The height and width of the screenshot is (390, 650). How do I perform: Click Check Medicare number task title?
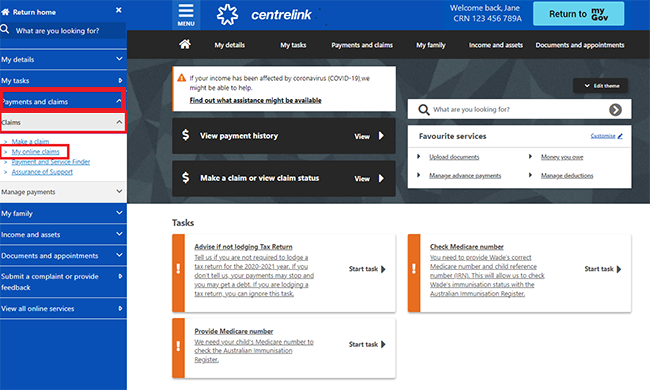coord(467,247)
